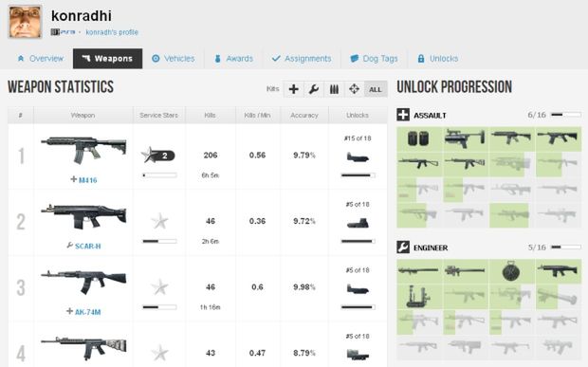The width and height of the screenshot is (588, 367).
Task: Click the SCAR-H service star
Action: tap(159, 221)
